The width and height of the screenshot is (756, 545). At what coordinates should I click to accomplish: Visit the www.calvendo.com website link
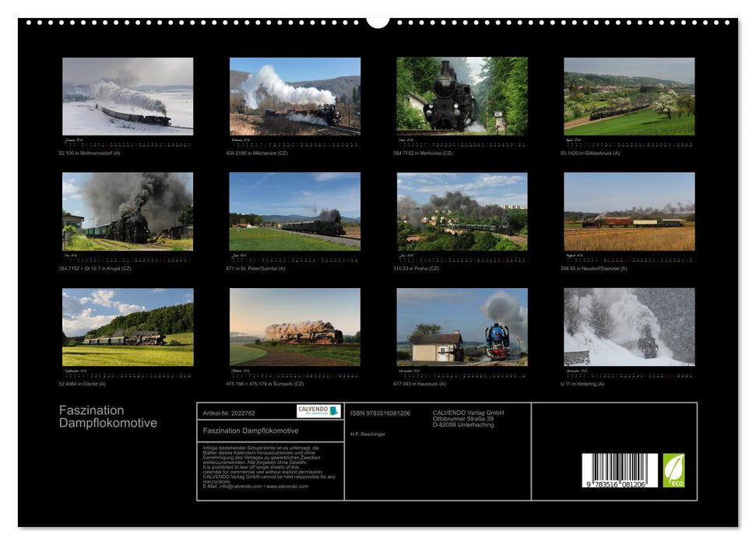[290, 486]
